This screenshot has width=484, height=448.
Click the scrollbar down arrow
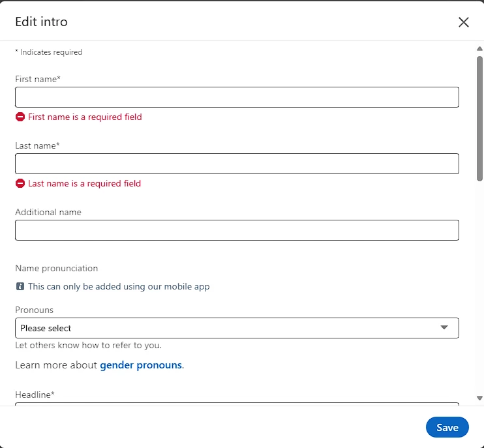[x=479, y=398]
